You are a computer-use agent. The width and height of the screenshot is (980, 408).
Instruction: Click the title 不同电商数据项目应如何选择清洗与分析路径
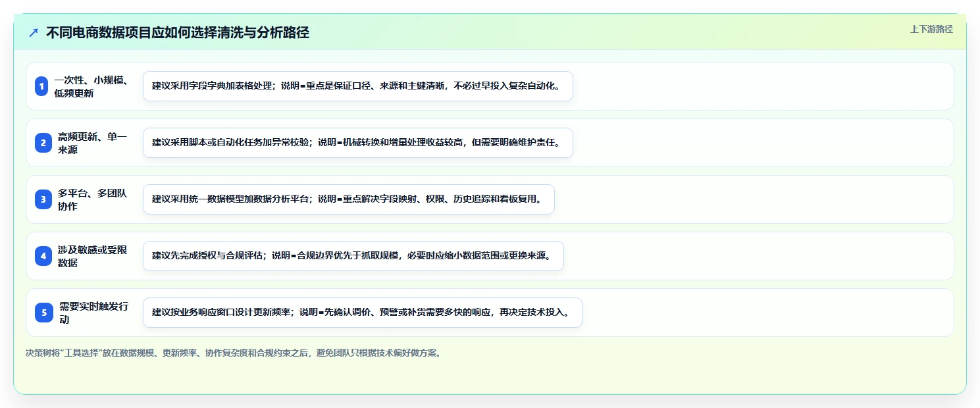tap(178, 32)
